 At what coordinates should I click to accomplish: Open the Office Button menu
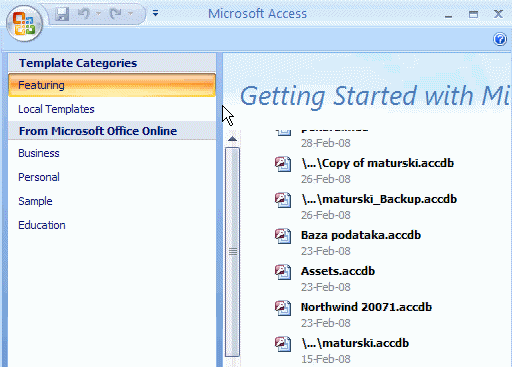(24, 24)
